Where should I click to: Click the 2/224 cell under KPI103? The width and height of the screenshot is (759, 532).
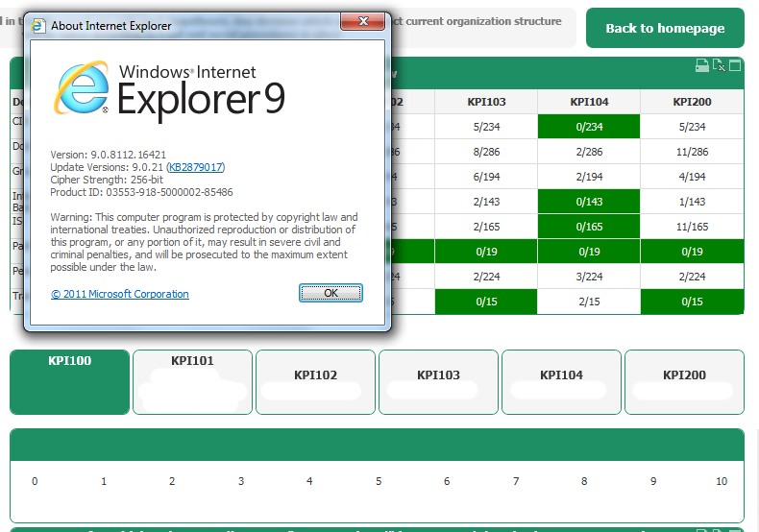(x=486, y=277)
